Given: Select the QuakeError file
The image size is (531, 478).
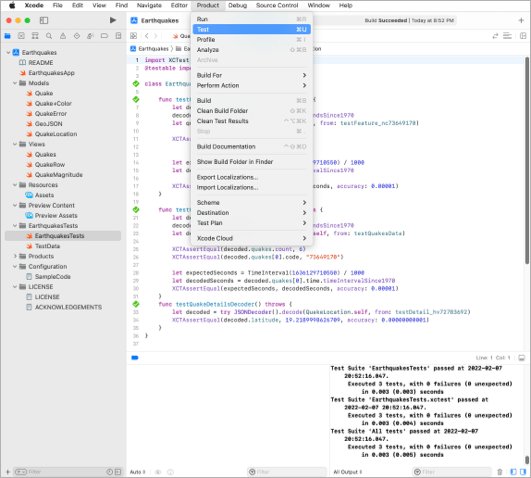Looking at the screenshot, I should pos(51,113).
